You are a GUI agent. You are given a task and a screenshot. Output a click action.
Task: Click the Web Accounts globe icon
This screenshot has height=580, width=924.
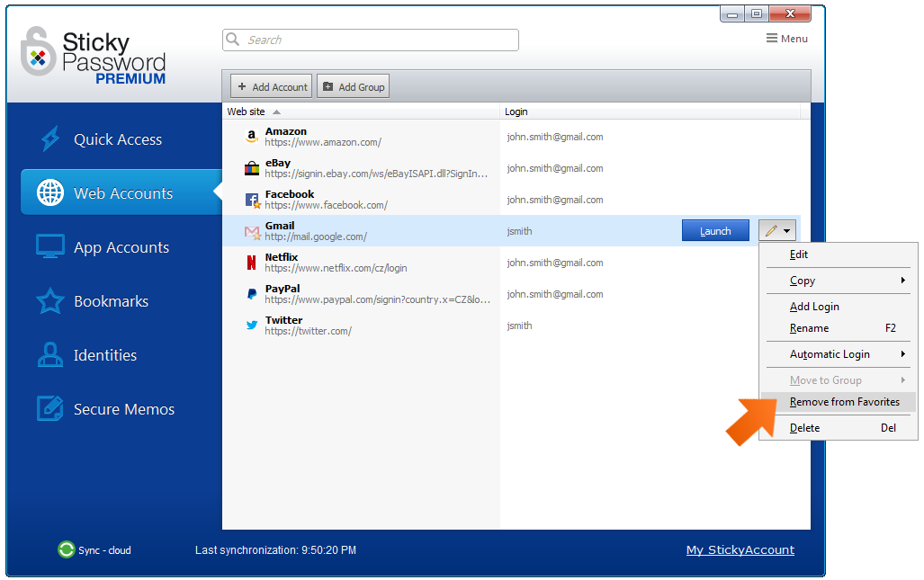pyautogui.click(x=50, y=192)
